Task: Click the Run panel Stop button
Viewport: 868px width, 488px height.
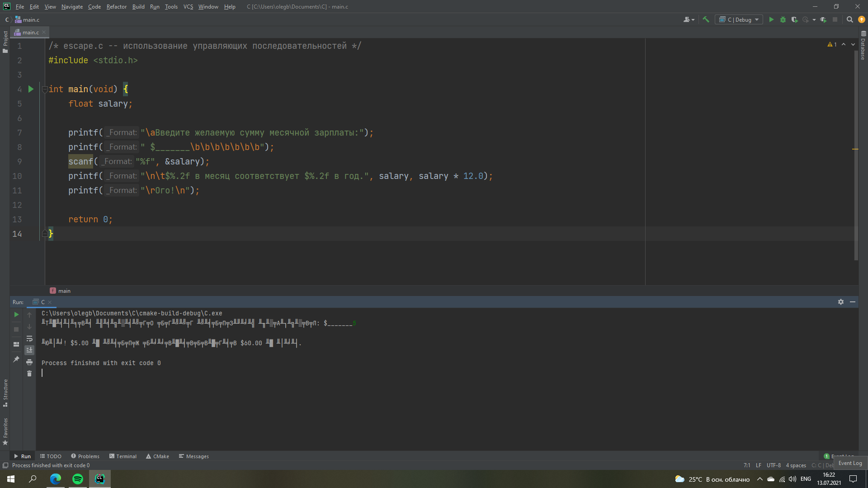Action: tap(16, 329)
